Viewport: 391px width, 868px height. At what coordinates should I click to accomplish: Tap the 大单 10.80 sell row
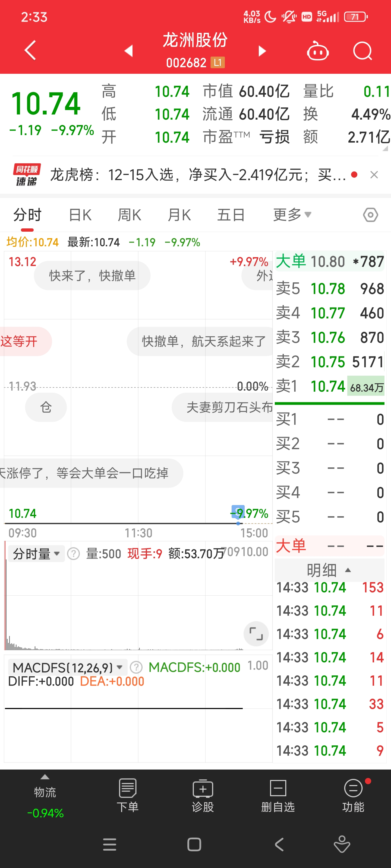pos(330,262)
